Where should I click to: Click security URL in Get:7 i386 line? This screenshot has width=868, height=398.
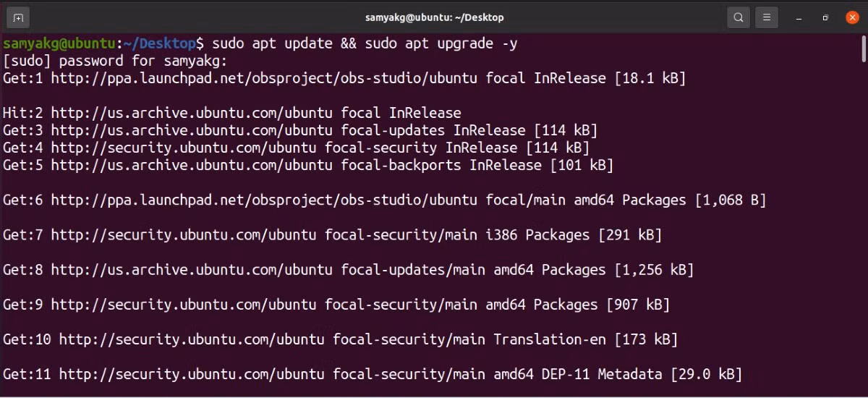(x=184, y=234)
